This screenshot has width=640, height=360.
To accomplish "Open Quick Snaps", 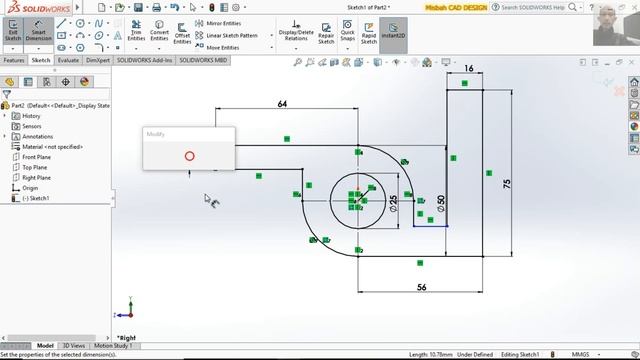I will [x=347, y=31].
